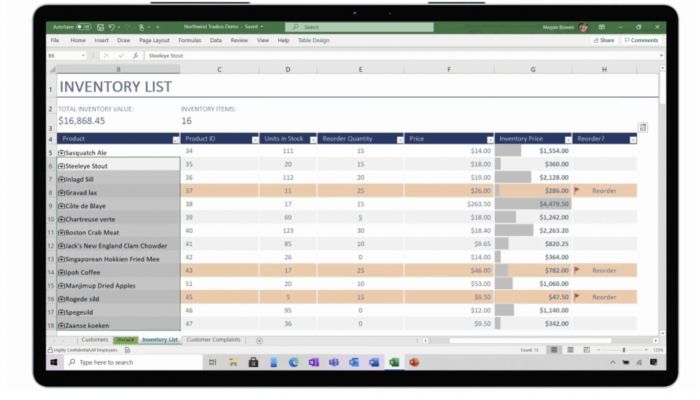Click the Comments button
The height and width of the screenshot is (400, 700).
click(642, 40)
